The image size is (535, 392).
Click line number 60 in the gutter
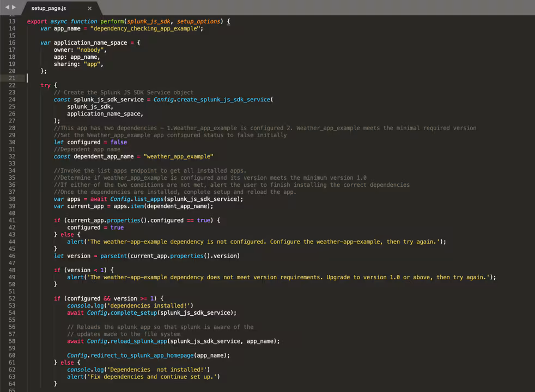point(12,355)
